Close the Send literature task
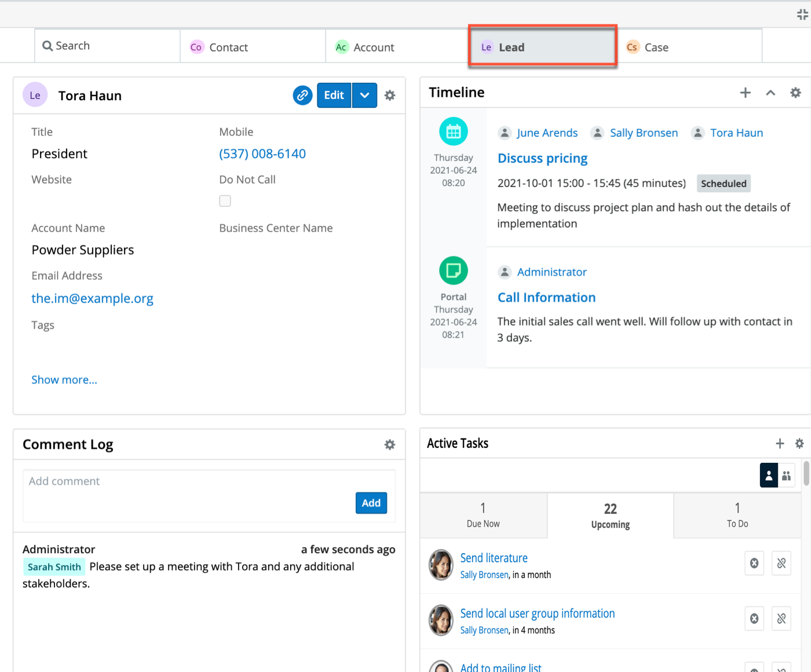 754,563
